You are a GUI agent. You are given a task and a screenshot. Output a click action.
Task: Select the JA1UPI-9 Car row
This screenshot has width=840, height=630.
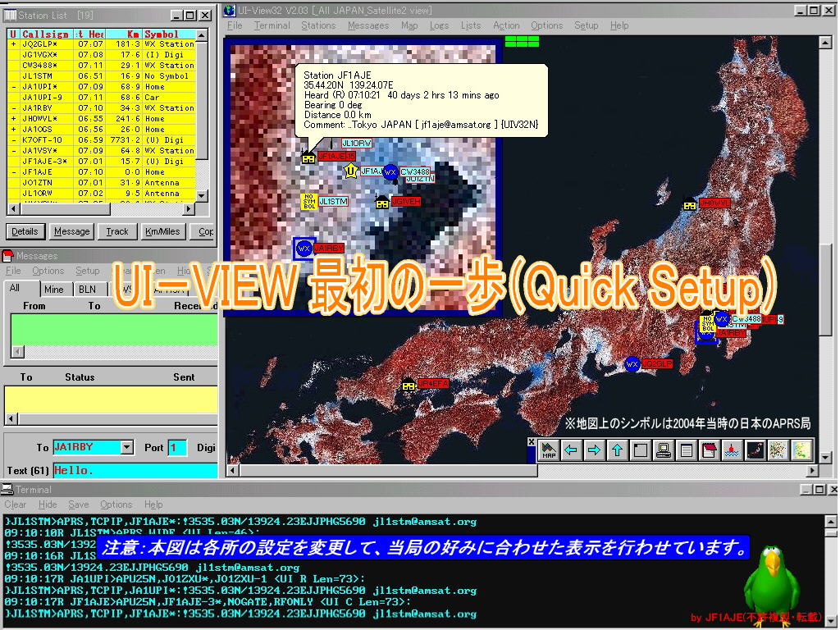pos(101,98)
